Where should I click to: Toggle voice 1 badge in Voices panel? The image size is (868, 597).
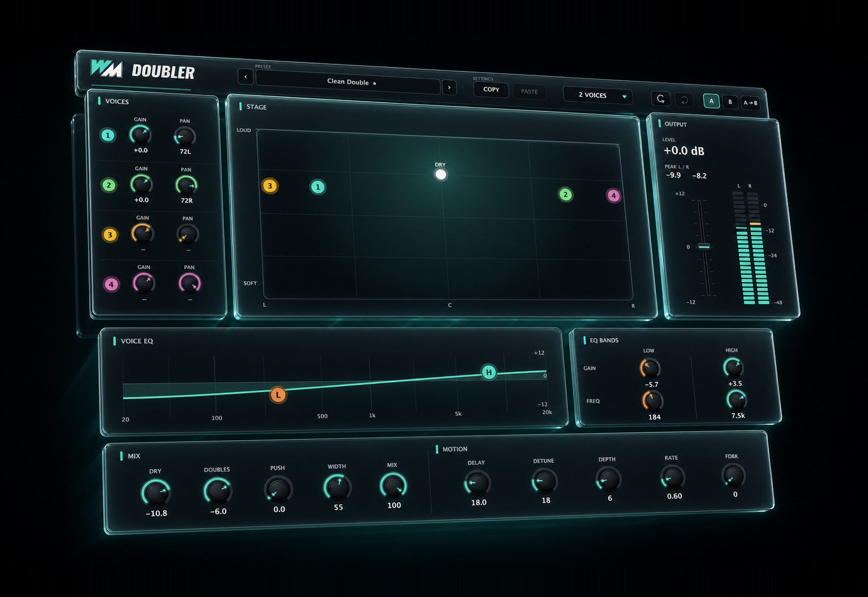click(108, 135)
